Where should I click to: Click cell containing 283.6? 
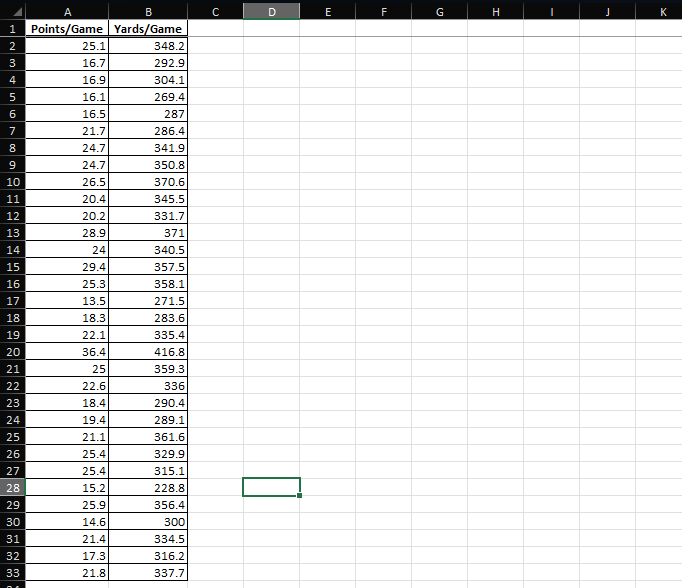tap(148, 317)
